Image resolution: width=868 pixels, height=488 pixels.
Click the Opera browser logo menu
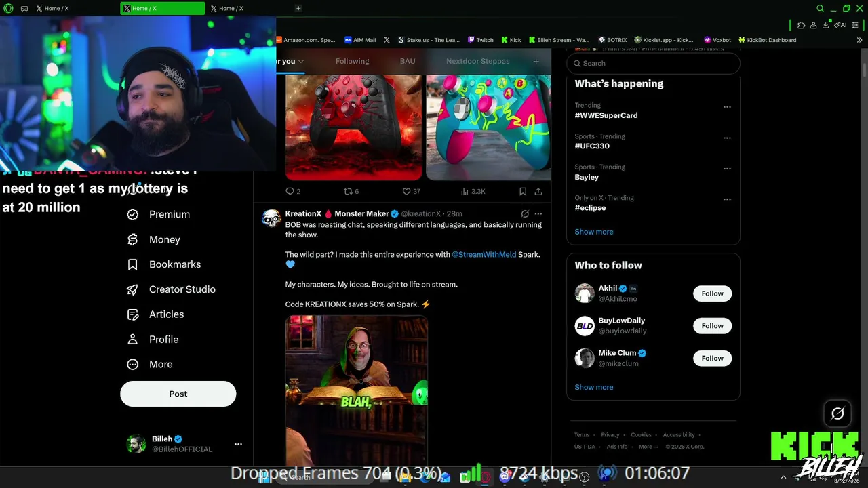(8, 8)
